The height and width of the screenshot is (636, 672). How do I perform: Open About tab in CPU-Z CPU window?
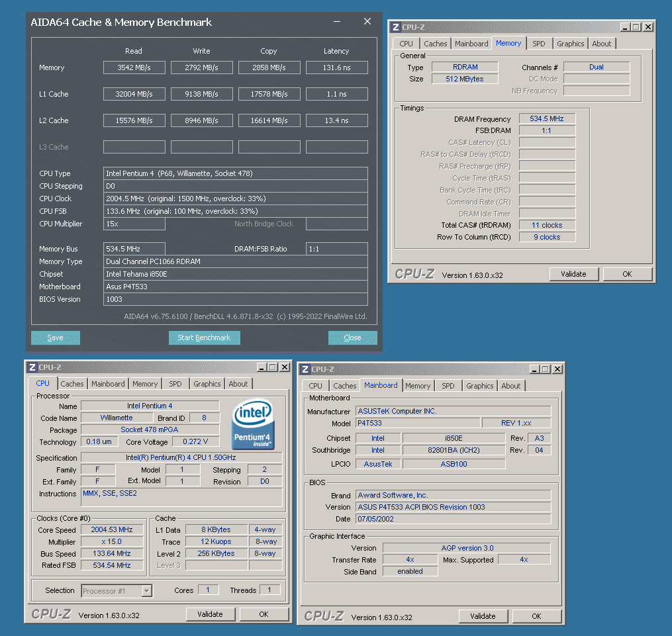238,384
